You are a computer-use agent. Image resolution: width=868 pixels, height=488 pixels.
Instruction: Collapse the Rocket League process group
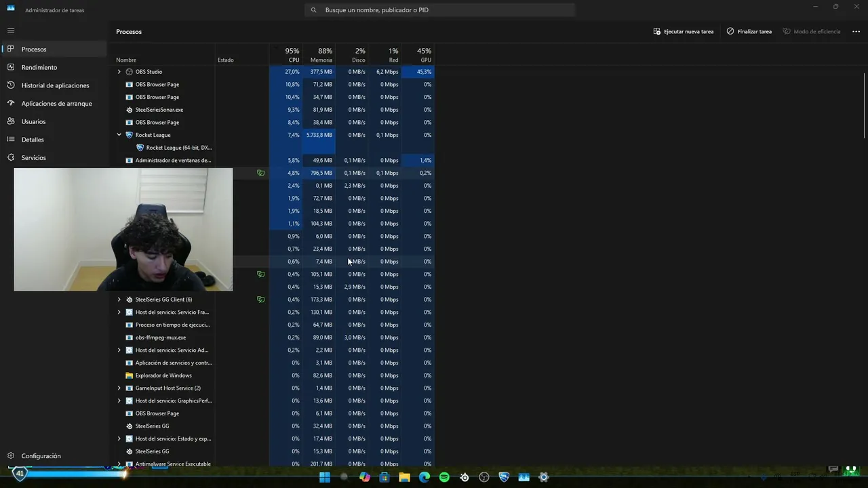[119, 135]
